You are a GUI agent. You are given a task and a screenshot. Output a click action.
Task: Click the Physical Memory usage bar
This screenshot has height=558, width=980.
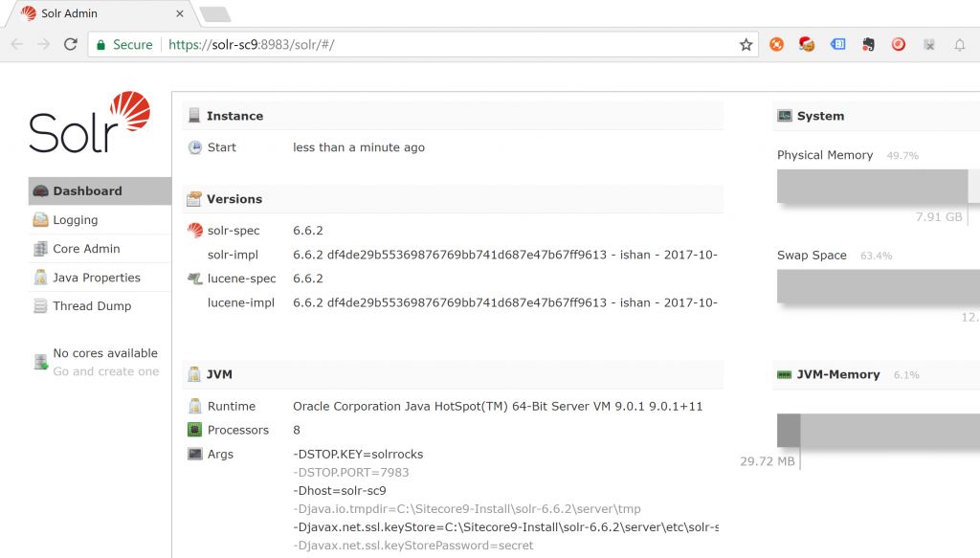pyautogui.click(x=879, y=187)
